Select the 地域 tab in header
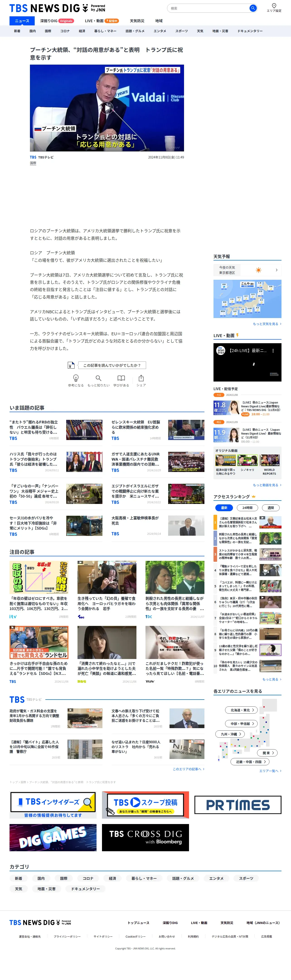Screen dimensions: 291x980 159,21
